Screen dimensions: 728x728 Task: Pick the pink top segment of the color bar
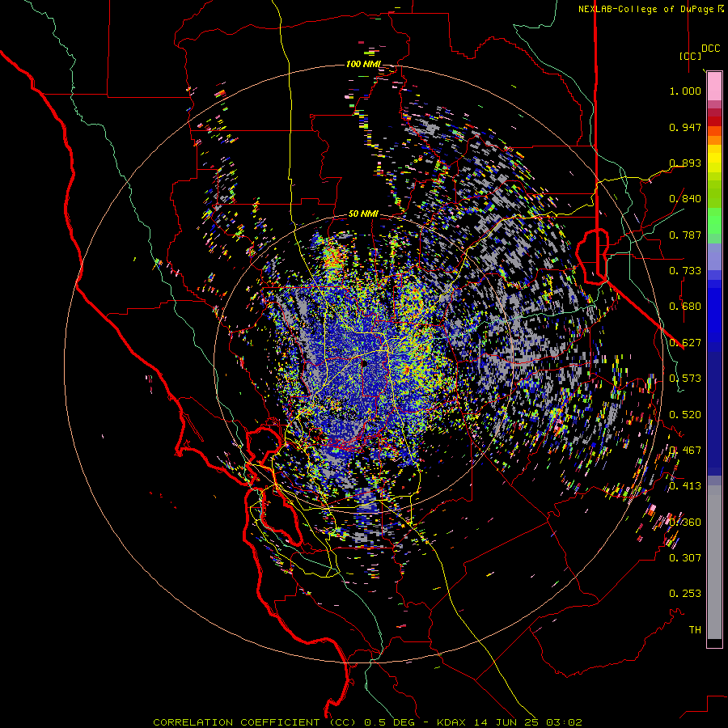coord(714,87)
